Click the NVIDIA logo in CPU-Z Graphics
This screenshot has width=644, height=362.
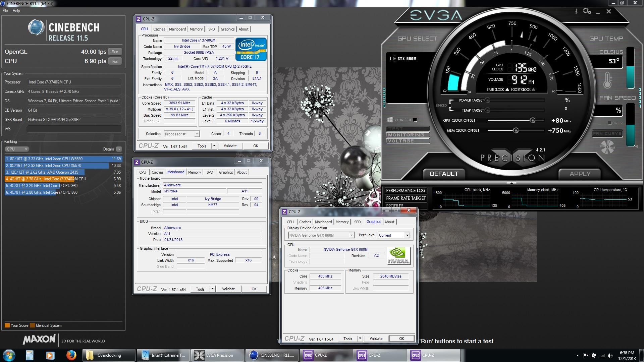(398, 256)
